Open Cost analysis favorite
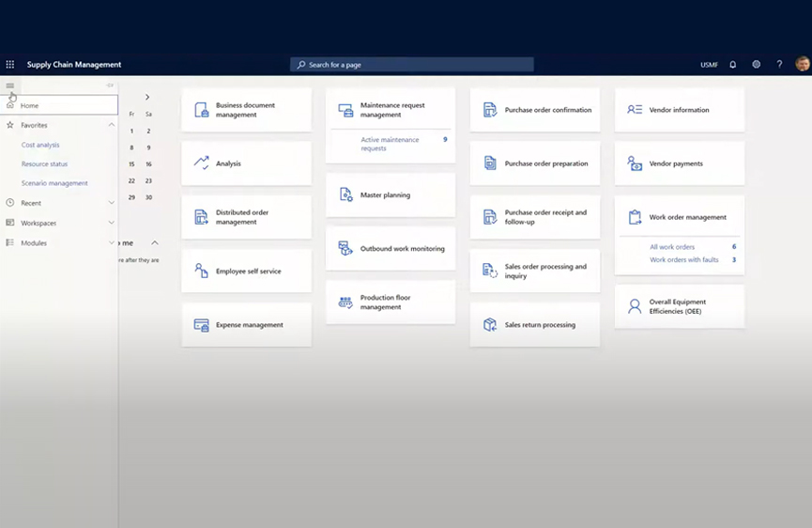 tap(40, 145)
